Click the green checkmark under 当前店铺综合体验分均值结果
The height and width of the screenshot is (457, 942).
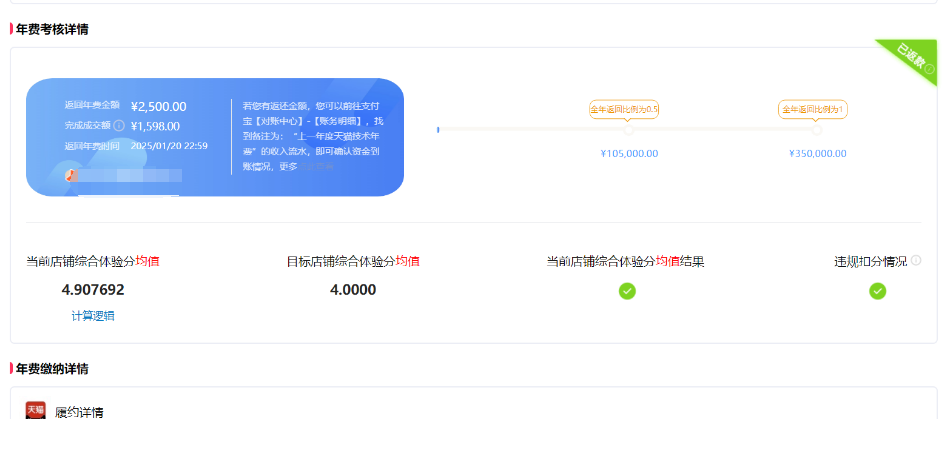click(x=627, y=291)
